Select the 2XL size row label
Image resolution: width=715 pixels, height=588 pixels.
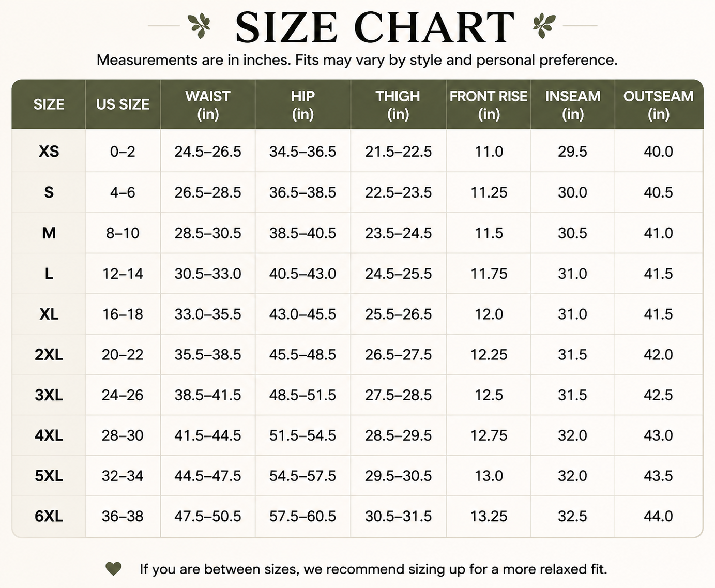[49, 355]
